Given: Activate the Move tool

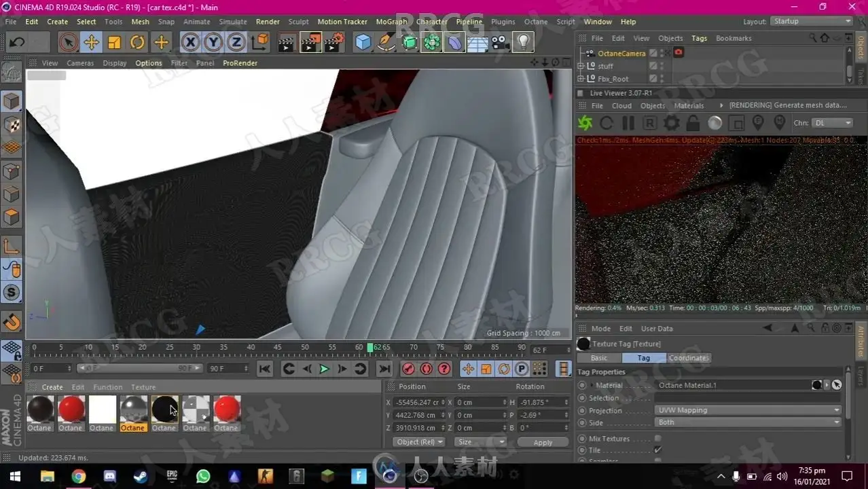Looking at the screenshot, I should (x=91, y=43).
